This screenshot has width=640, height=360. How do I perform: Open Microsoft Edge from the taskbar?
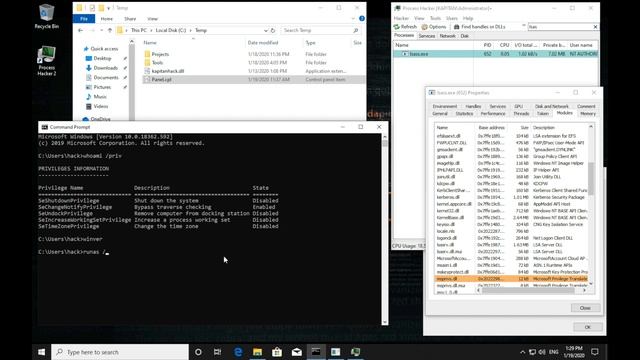tap(238, 352)
